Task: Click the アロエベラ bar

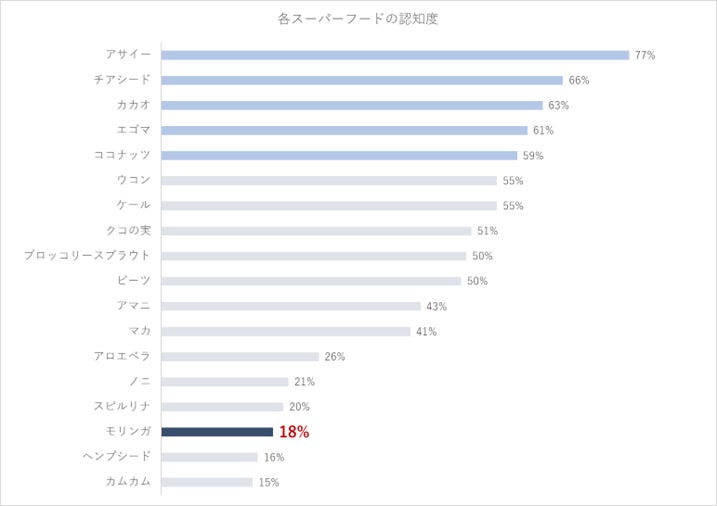Action: pyautogui.click(x=239, y=356)
